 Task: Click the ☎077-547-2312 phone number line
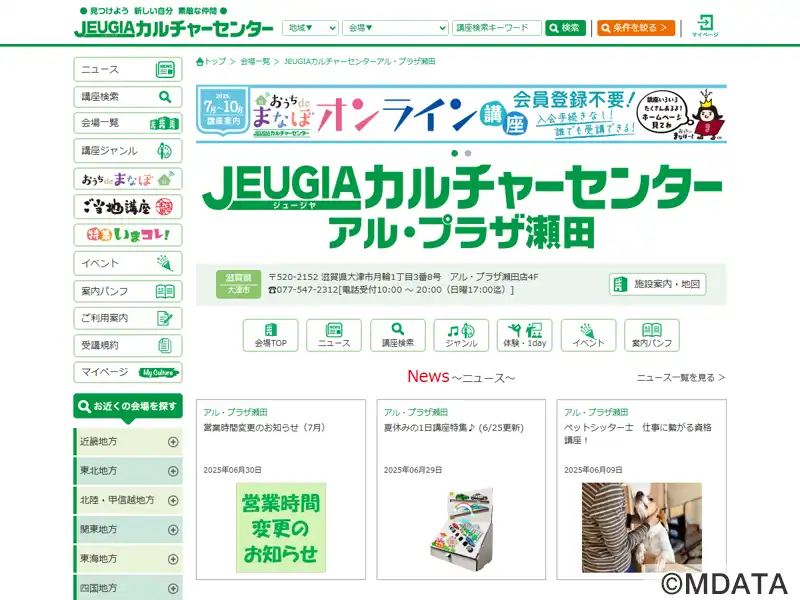click(x=391, y=290)
